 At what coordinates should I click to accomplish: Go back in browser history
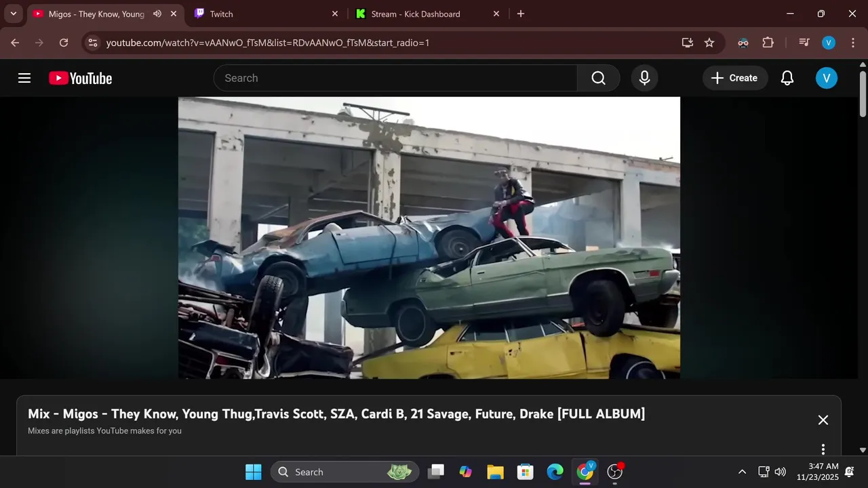(15, 43)
